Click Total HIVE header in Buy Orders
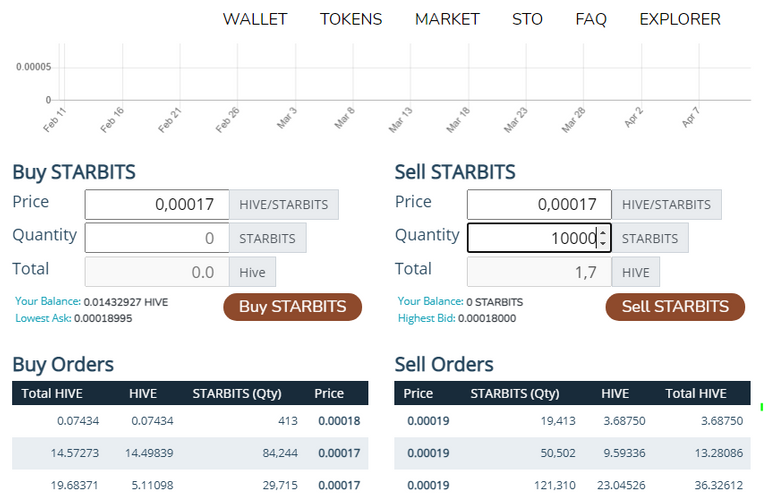 [52, 393]
